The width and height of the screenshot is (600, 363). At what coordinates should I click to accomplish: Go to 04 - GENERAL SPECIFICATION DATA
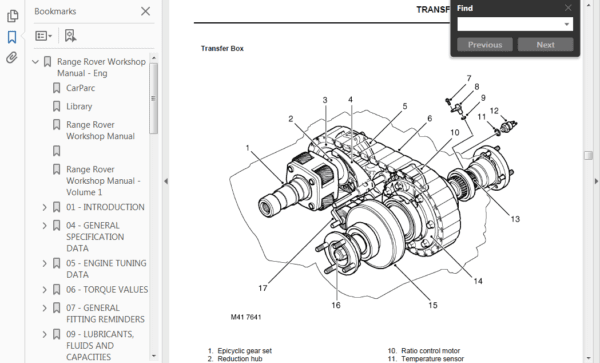(95, 237)
